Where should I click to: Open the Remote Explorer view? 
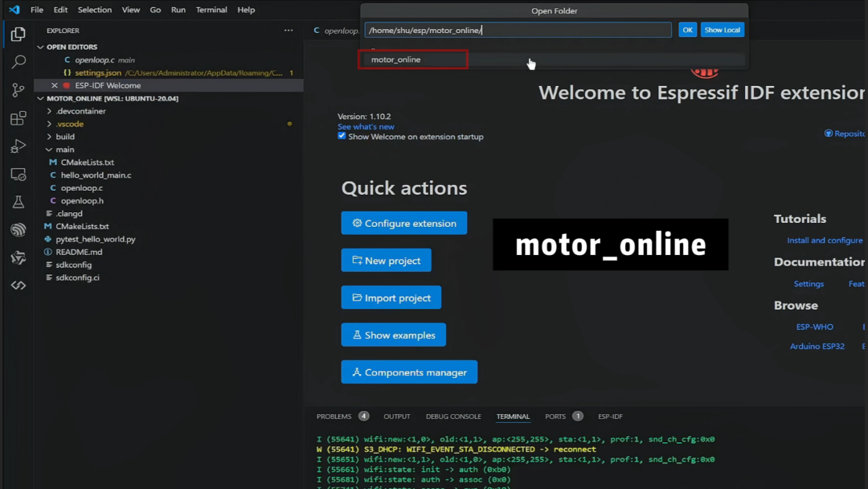18,175
